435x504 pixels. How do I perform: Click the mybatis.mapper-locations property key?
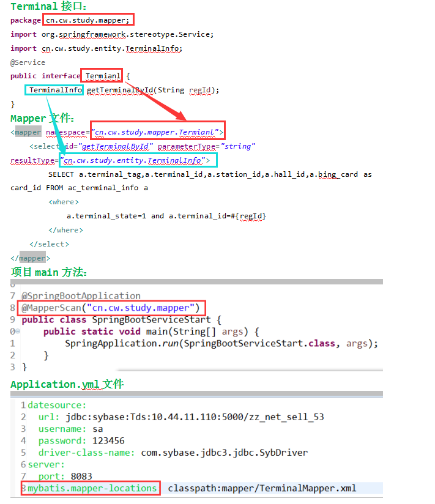point(92,488)
